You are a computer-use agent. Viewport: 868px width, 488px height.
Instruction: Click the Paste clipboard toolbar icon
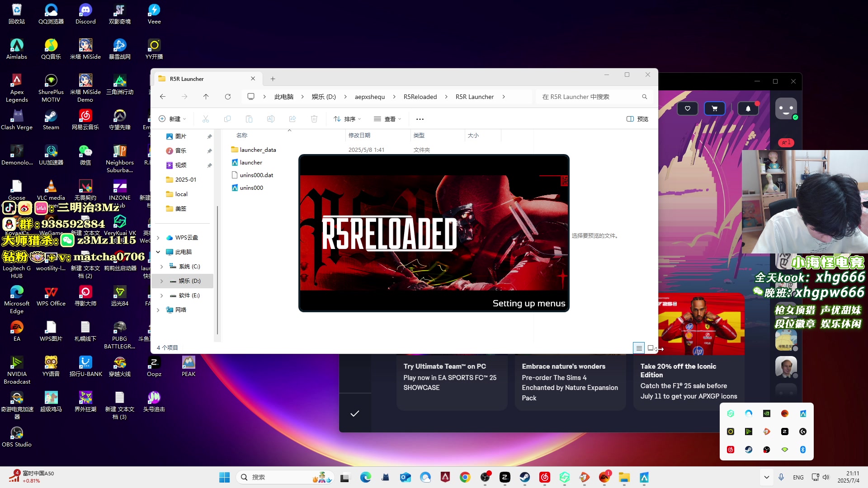(x=249, y=119)
